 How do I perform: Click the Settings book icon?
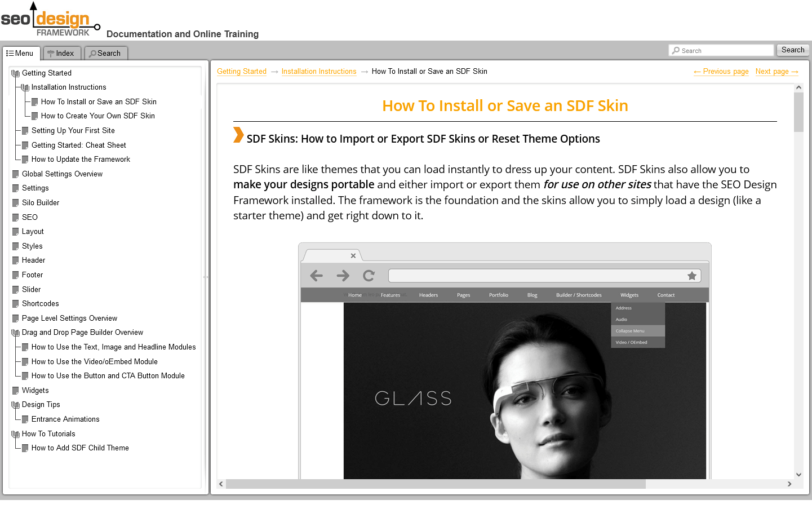coord(16,188)
